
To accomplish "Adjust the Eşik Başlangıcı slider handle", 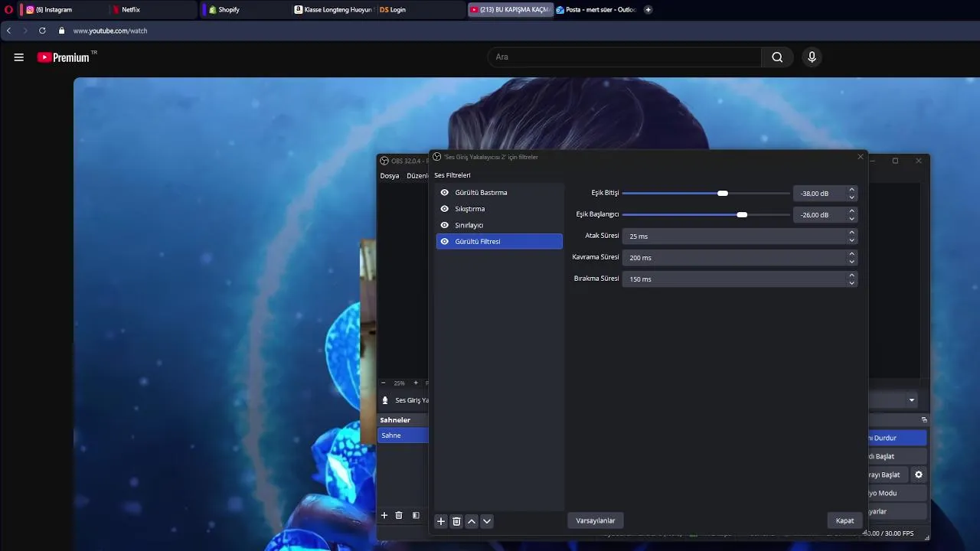I will tap(742, 215).
